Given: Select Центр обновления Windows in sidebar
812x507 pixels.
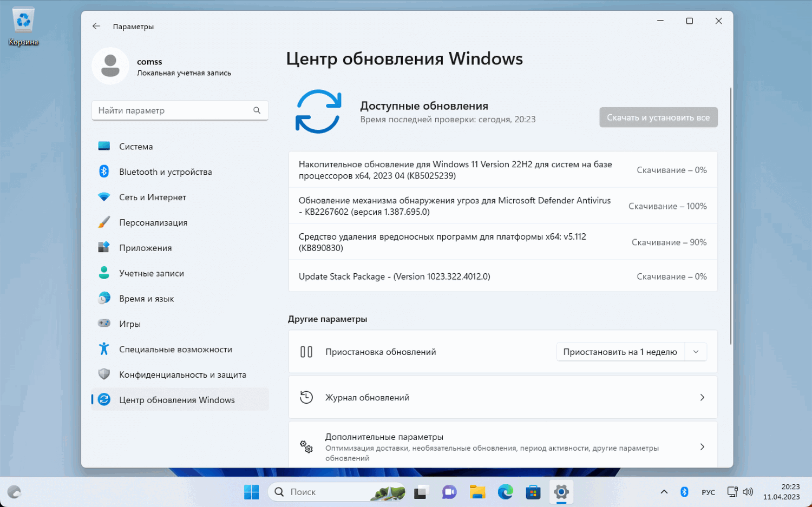Looking at the screenshot, I should (180, 400).
